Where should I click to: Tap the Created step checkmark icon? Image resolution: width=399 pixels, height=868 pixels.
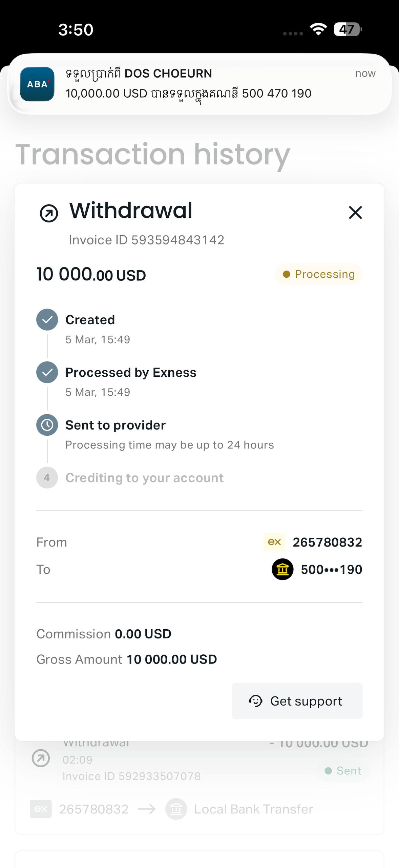[x=47, y=320]
